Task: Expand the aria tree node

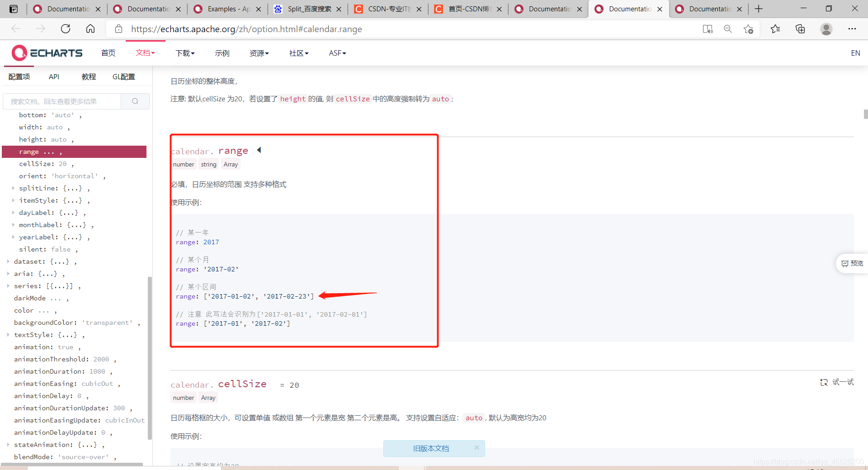Action: pos(8,274)
